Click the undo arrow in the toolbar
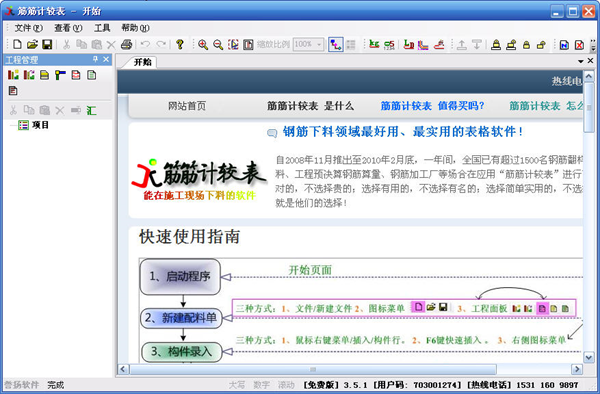 pos(145,44)
